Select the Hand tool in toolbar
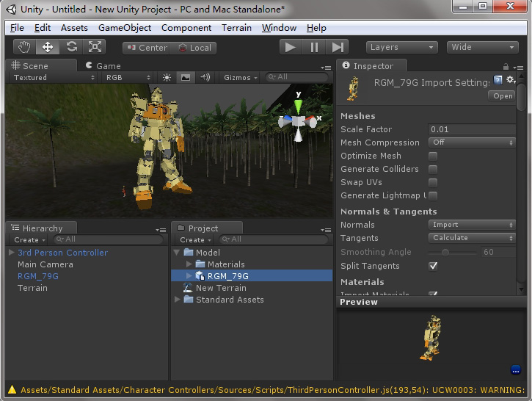This screenshot has height=401, width=532. click(24, 47)
